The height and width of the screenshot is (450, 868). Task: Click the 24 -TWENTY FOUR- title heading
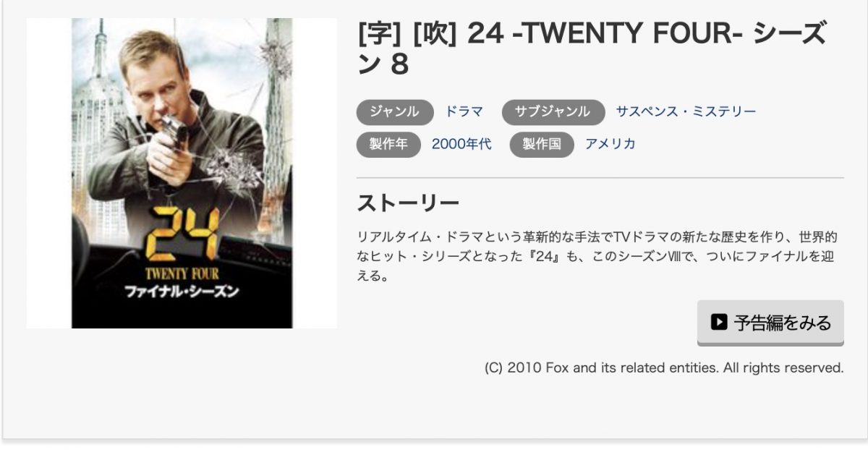click(592, 48)
